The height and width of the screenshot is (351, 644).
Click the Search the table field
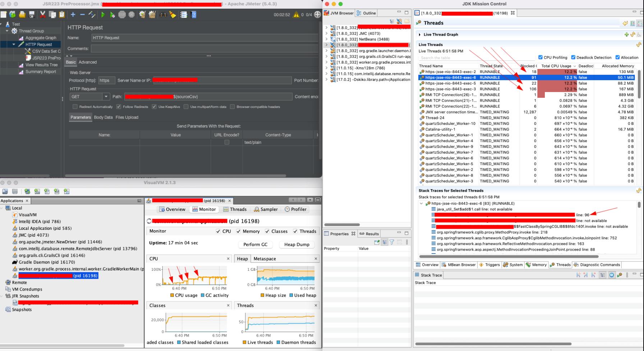(x=477, y=58)
